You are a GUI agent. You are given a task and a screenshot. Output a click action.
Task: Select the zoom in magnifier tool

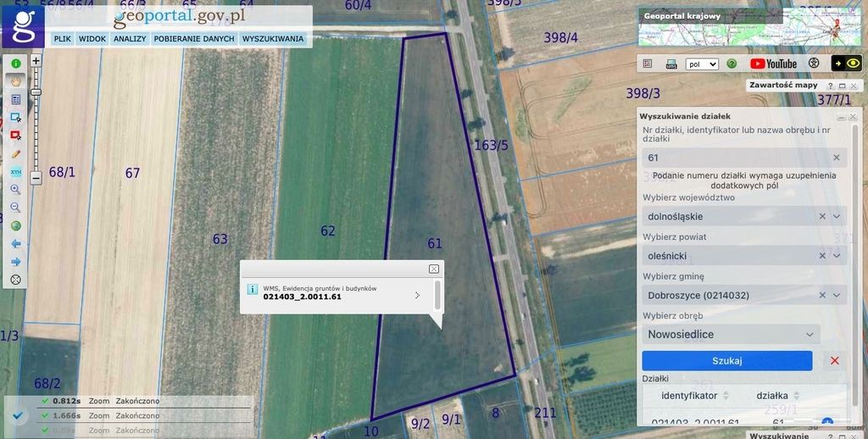pos(16,190)
